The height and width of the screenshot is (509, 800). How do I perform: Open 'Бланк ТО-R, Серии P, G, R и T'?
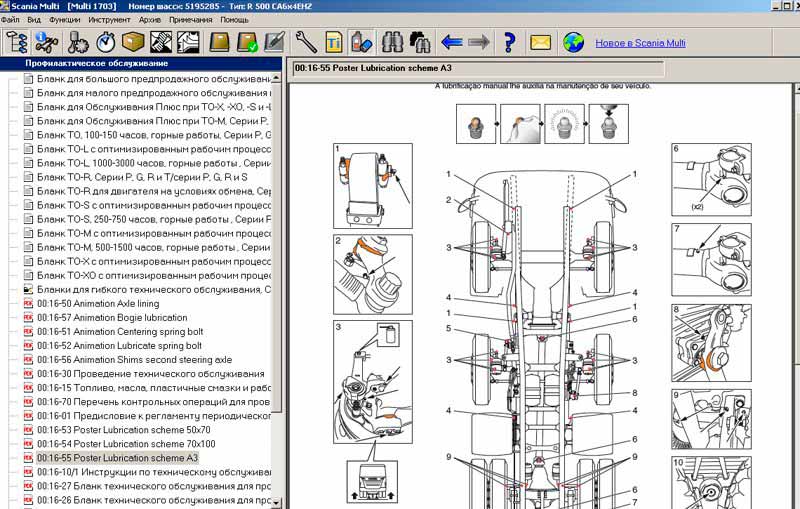[x=142, y=177]
